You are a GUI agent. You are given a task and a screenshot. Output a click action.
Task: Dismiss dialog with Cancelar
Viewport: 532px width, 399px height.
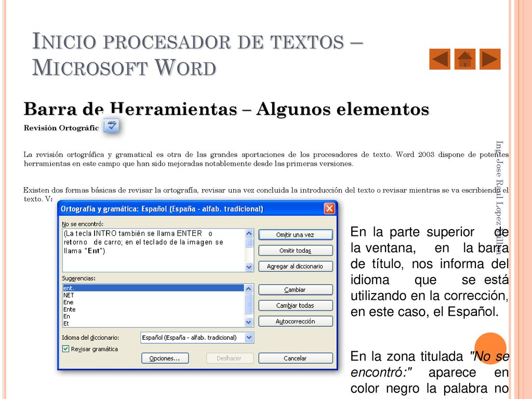(295, 358)
